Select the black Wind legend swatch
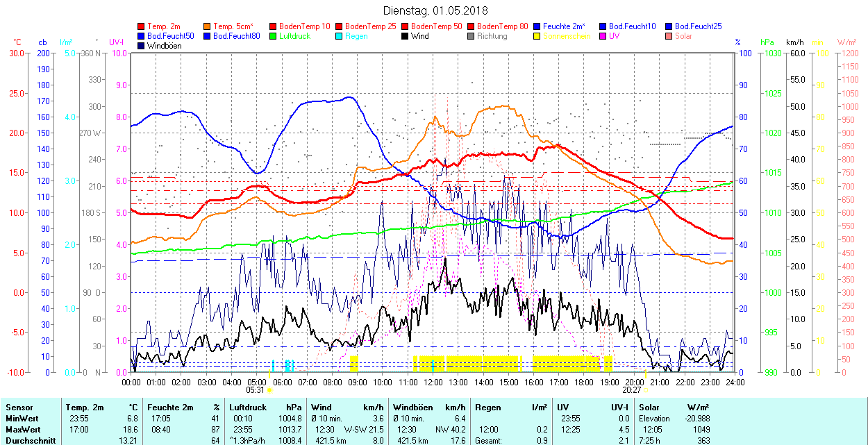 pos(405,36)
